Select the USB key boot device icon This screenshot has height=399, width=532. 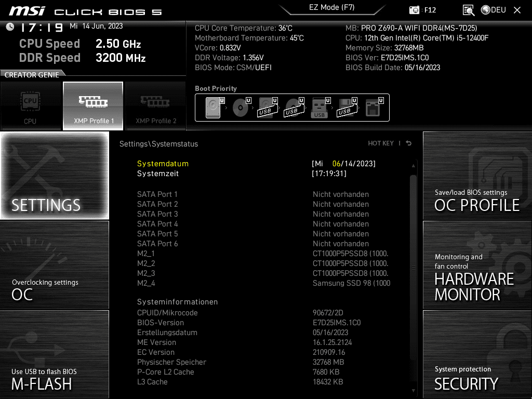[x=321, y=108]
